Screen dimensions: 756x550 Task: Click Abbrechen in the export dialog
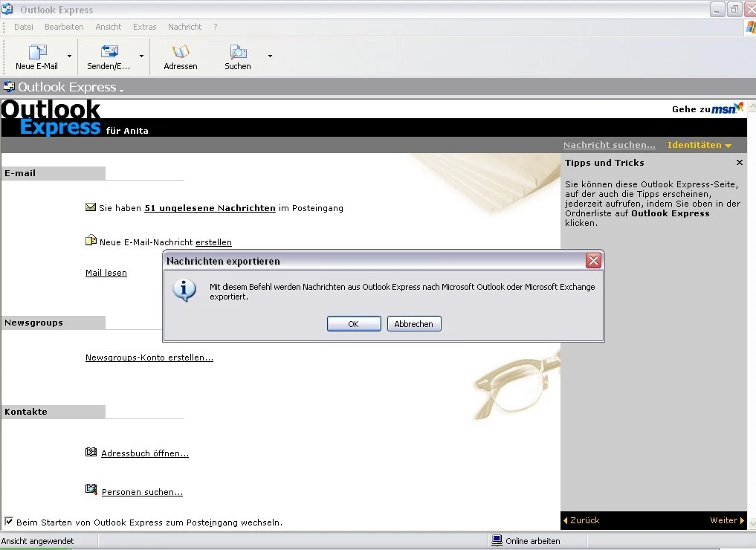(x=414, y=324)
